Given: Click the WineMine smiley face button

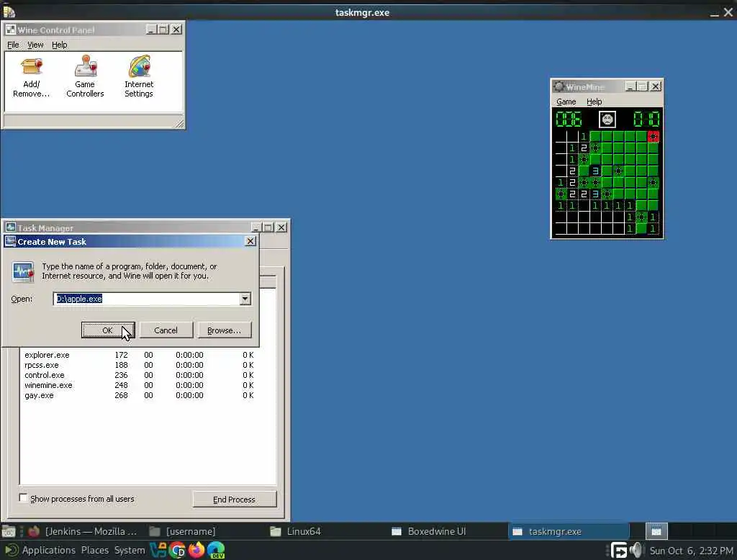Looking at the screenshot, I should (x=607, y=119).
